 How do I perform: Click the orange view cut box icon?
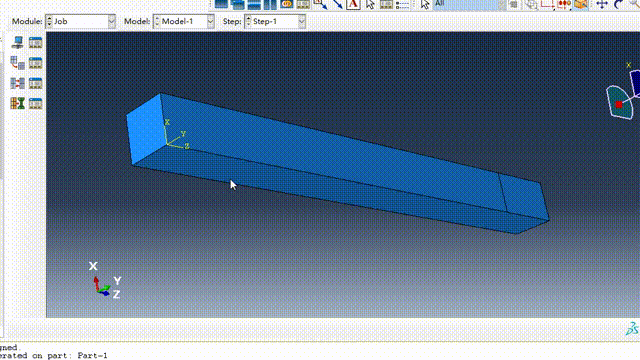580,4
